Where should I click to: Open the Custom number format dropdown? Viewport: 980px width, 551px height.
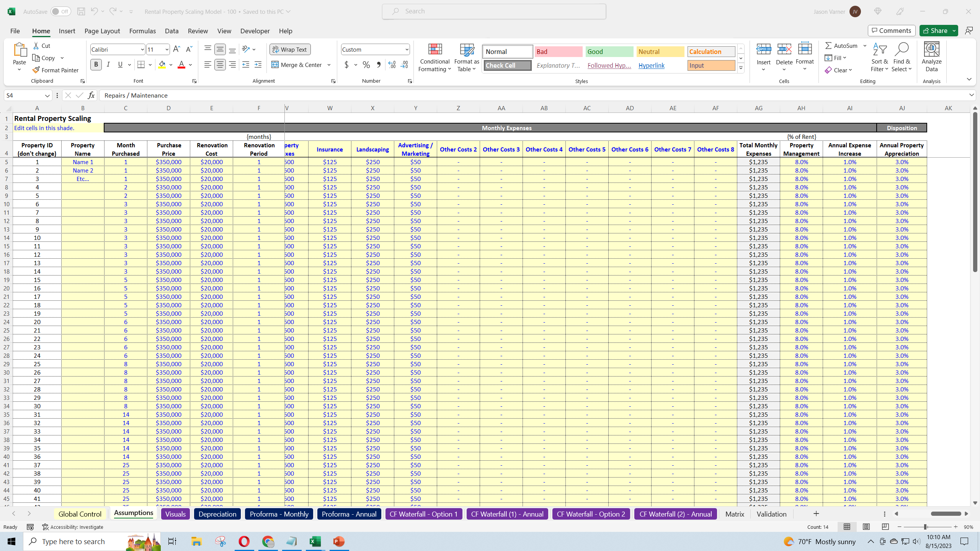[x=407, y=49]
